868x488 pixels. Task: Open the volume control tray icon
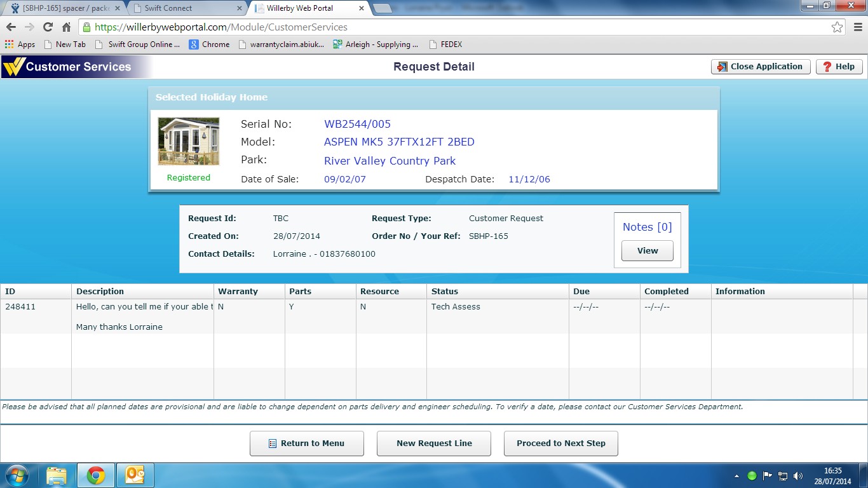pos(798,476)
